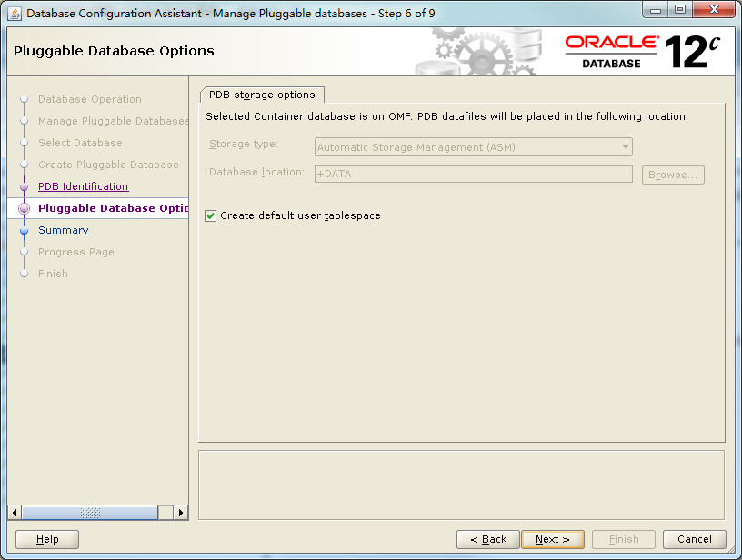Viewport: 742px width, 560px height.
Task: Click the Java application icon in title bar
Action: (15, 14)
